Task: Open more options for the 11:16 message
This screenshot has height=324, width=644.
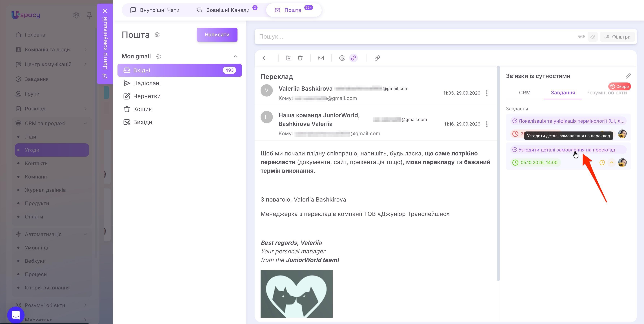Action: click(x=487, y=124)
